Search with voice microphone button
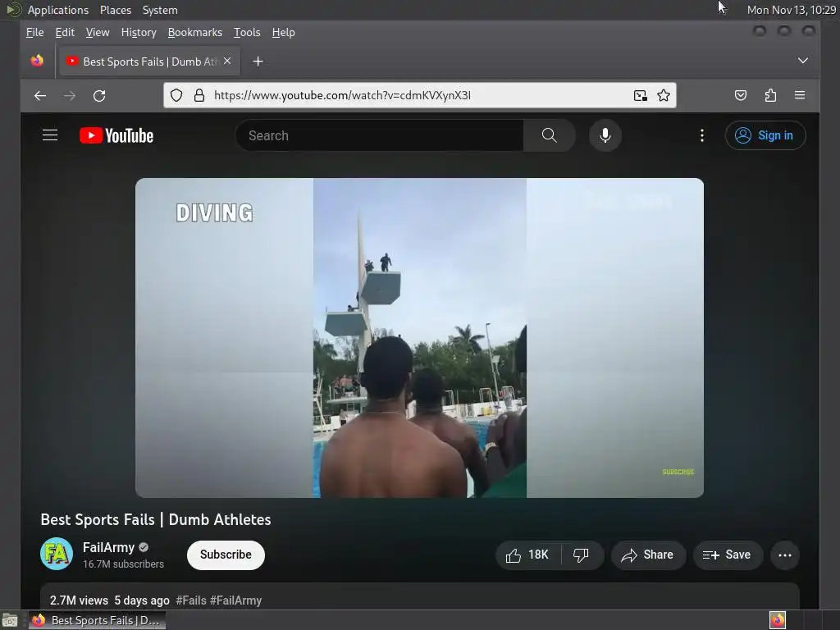 coord(605,135)
